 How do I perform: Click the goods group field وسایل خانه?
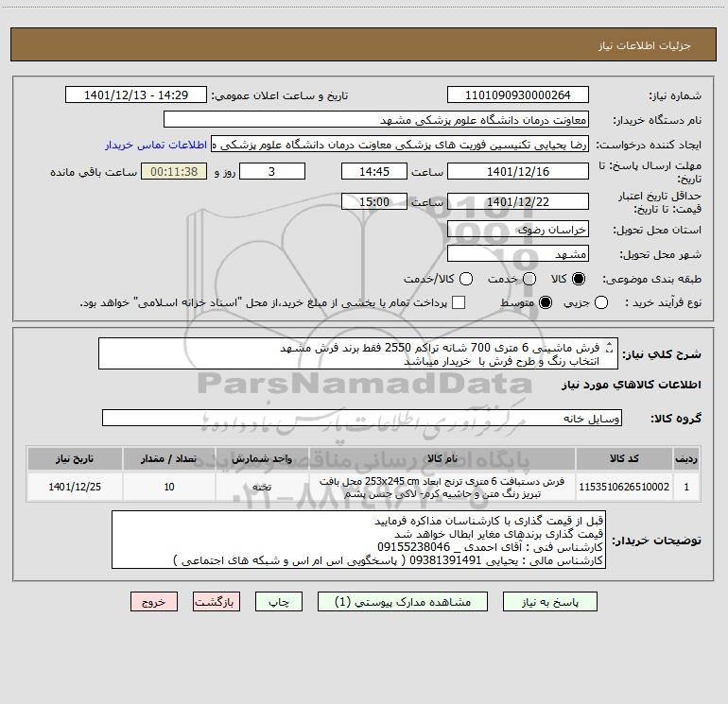[362, 418]
